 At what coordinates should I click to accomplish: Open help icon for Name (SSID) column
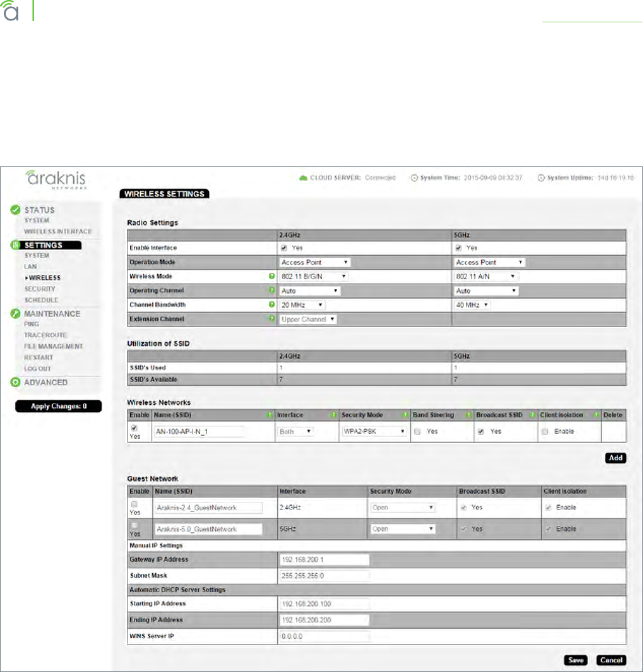[270, 414]
